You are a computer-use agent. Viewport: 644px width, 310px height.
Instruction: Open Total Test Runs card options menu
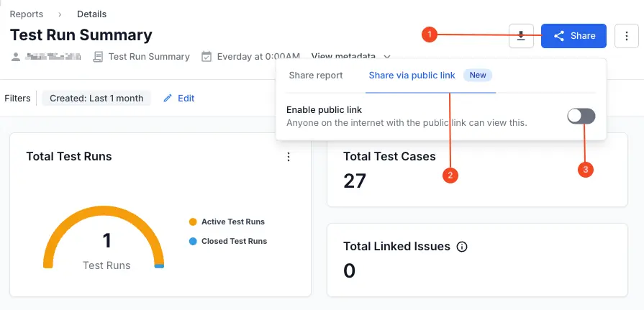(x=289, y=157)
